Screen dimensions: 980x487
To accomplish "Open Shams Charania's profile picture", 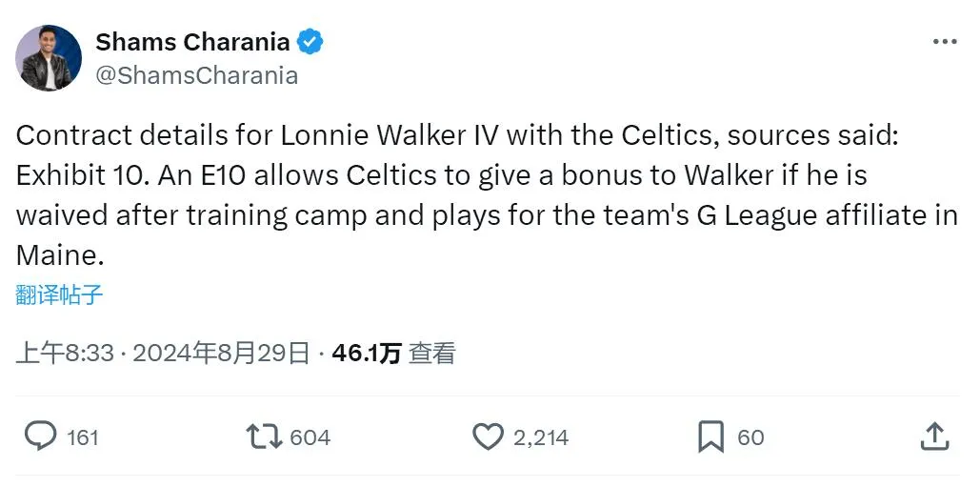I will click(x=49, y=58).
